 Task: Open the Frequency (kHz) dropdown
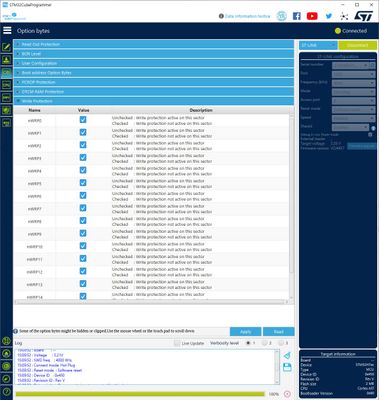[x=353, y=83]
